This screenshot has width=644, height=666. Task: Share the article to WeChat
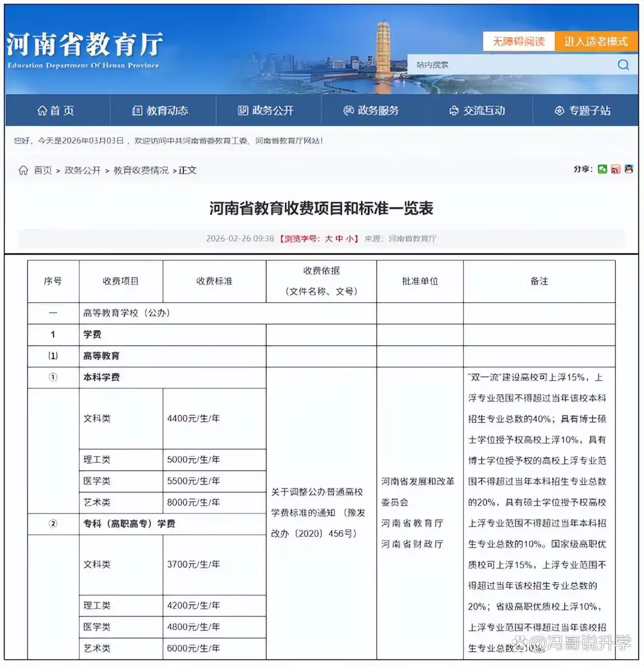click(x=602, y=169)
